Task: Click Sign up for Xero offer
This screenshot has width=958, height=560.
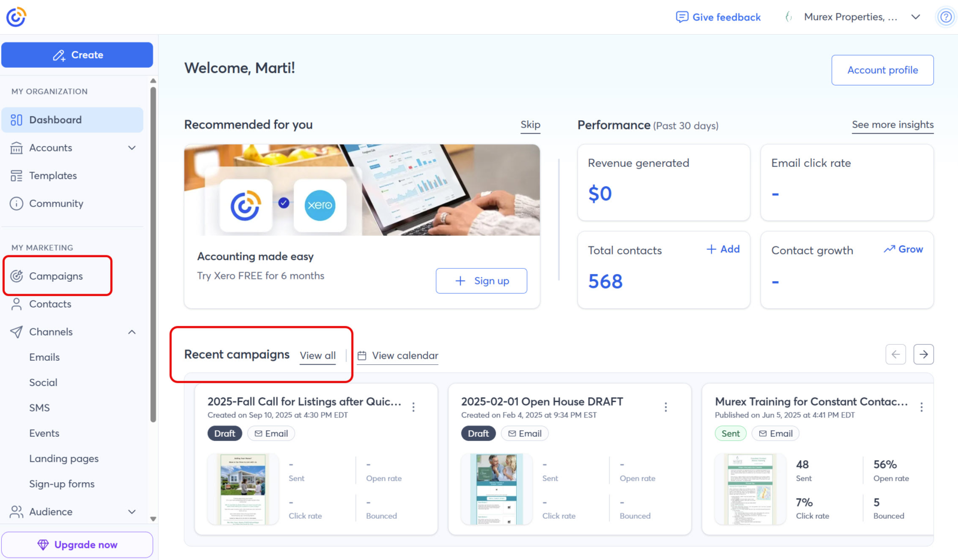Action: pyautogui.click(x=481, y=281)
